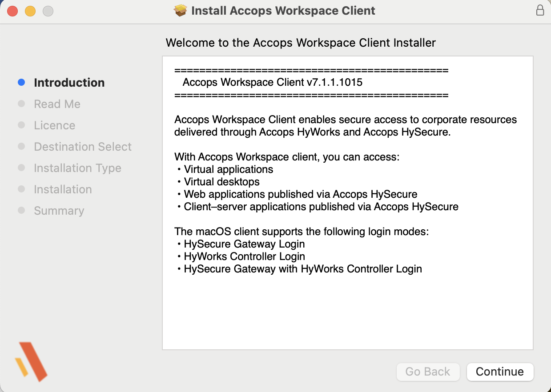The image size is (551, 392).
Task: Click the grey bullet next to Installation Type
Action: click(21, 168)
